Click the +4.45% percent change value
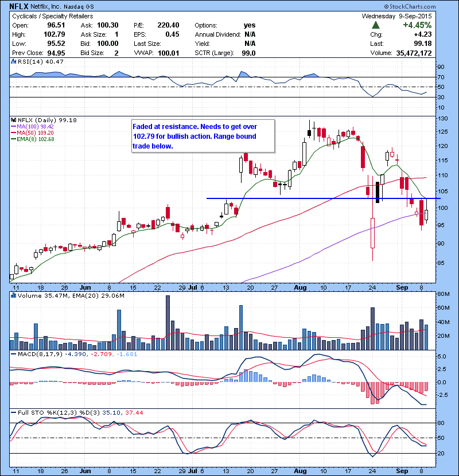The width and height of the screenshot is (459, 476). coord(417,25)
